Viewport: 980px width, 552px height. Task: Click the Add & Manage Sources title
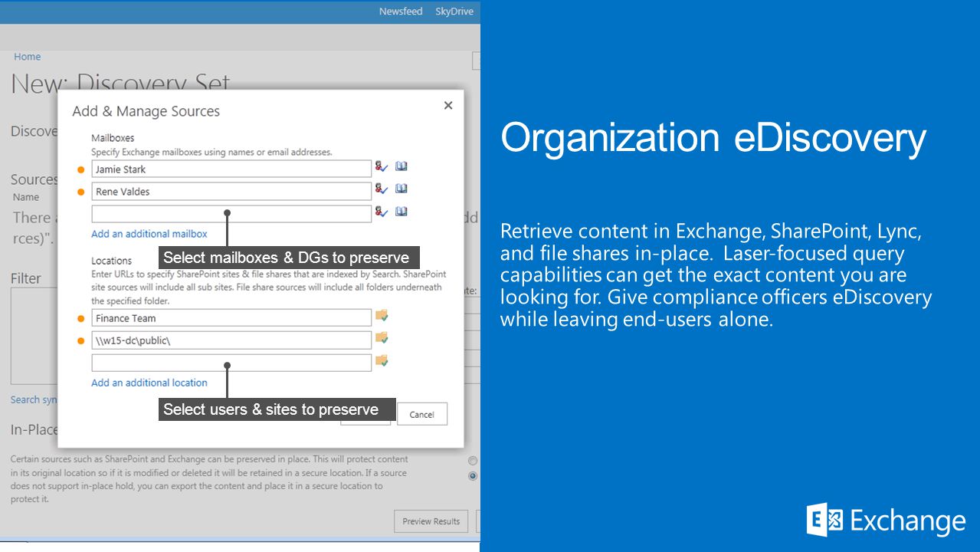[x=146, y=111]
